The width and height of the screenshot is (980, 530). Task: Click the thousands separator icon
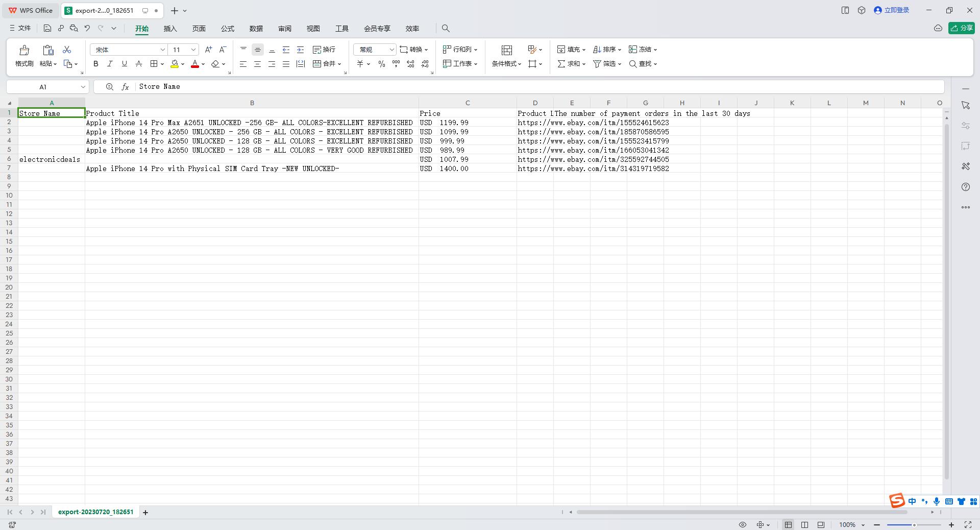pyautogui.click(x=396, y=64)
